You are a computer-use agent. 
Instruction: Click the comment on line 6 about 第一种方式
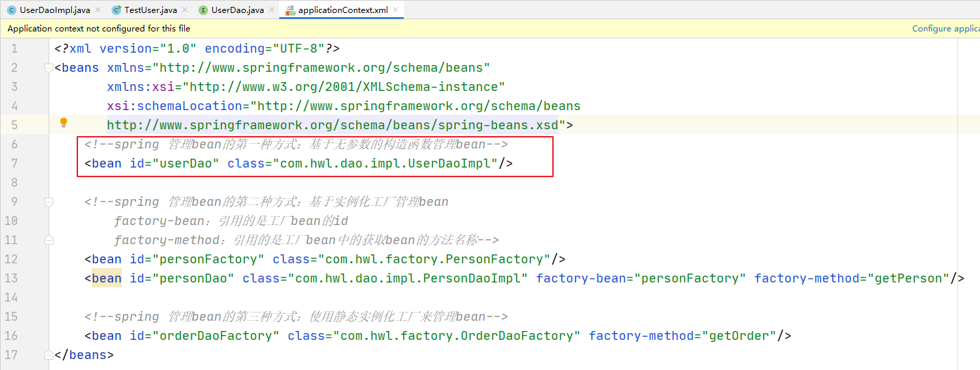tap(296, 144)
